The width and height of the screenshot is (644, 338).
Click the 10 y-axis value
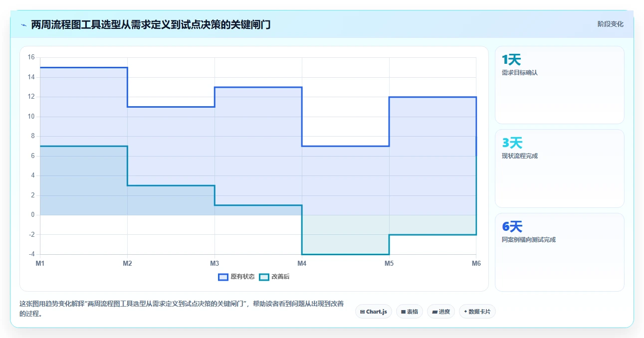31,117
